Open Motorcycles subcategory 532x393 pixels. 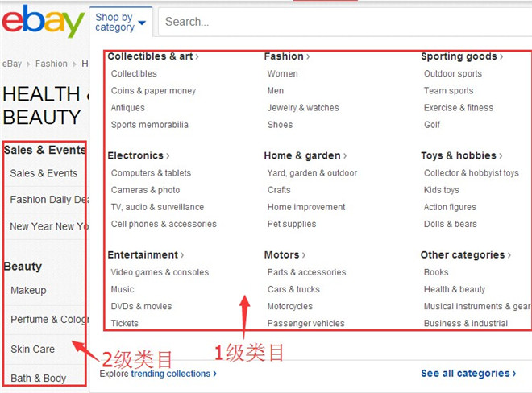pyautogui.click(x=289, y=307)
